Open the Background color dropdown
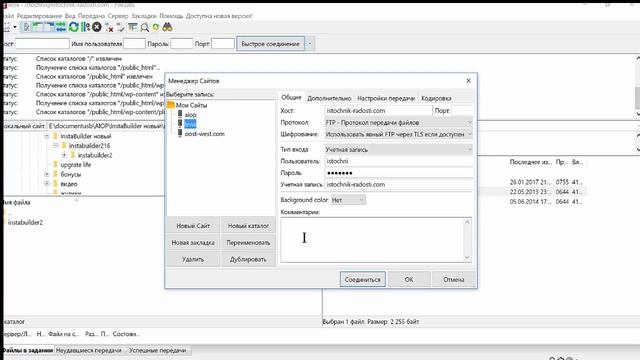Viewport: 640px width, 360px height. coord(348,200)
